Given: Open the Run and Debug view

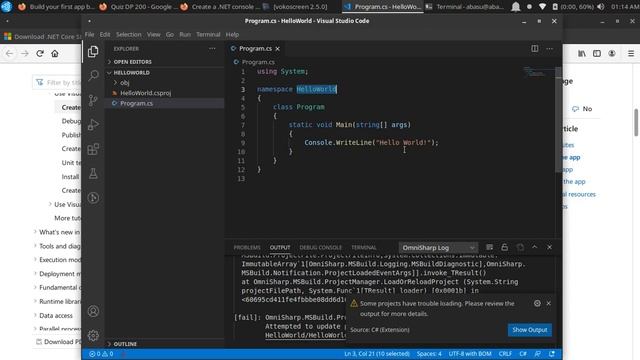Looking at the screenshot, I should pos(93,124).
